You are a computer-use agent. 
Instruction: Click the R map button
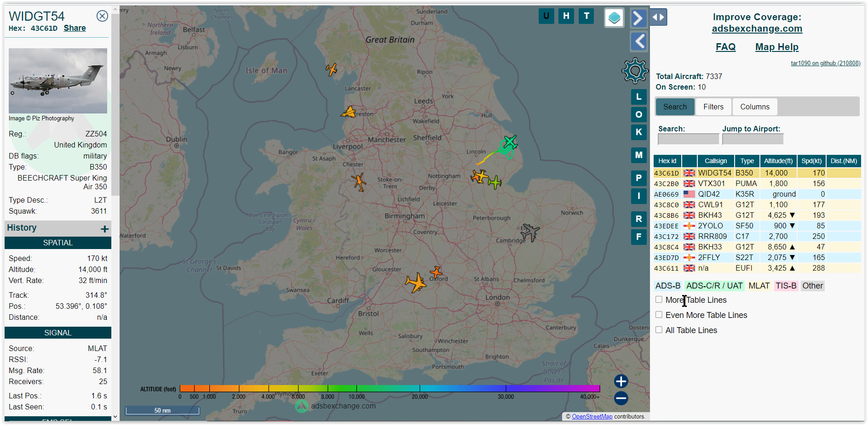coord(638,219)
